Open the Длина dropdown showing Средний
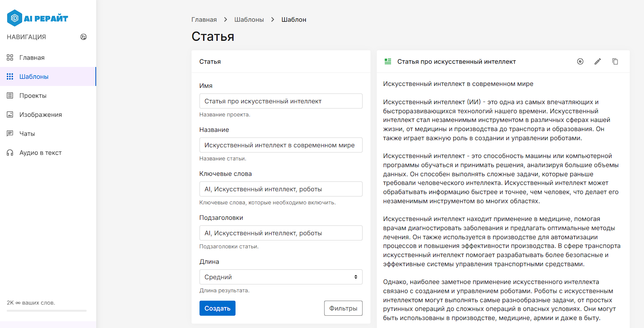 pos(281,277)
